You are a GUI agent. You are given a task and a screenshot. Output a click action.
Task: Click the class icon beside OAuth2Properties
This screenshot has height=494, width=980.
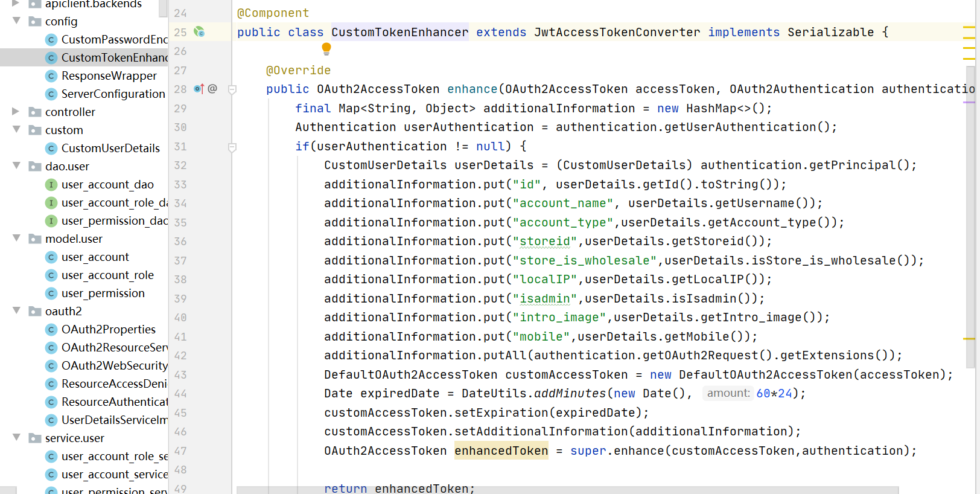pos(51,329)
